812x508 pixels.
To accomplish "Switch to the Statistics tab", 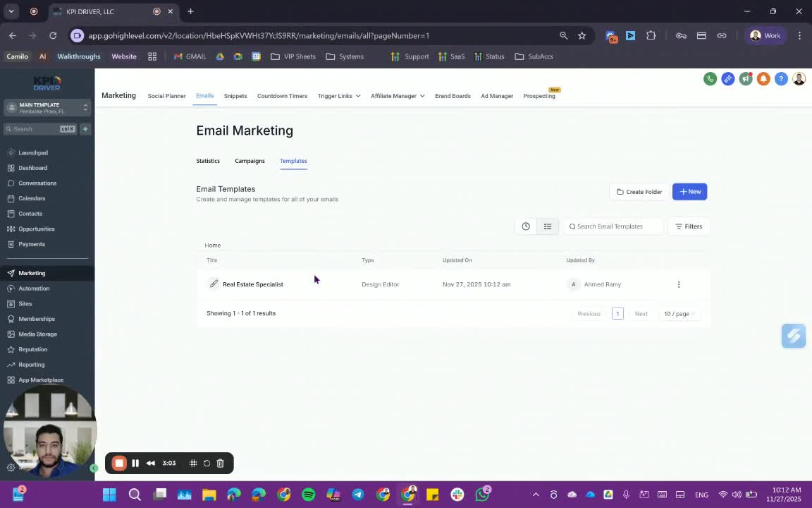I will point(208,161).
